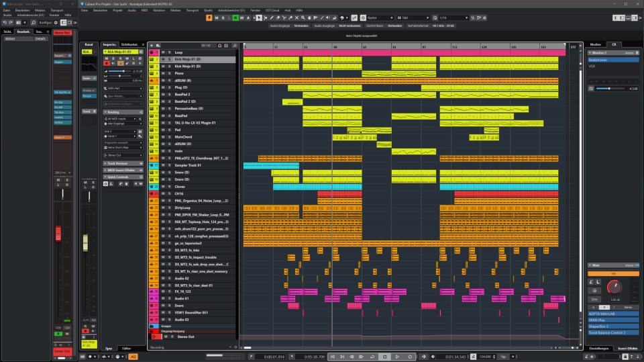Open the Transport menu

click(x=193, y=11)
